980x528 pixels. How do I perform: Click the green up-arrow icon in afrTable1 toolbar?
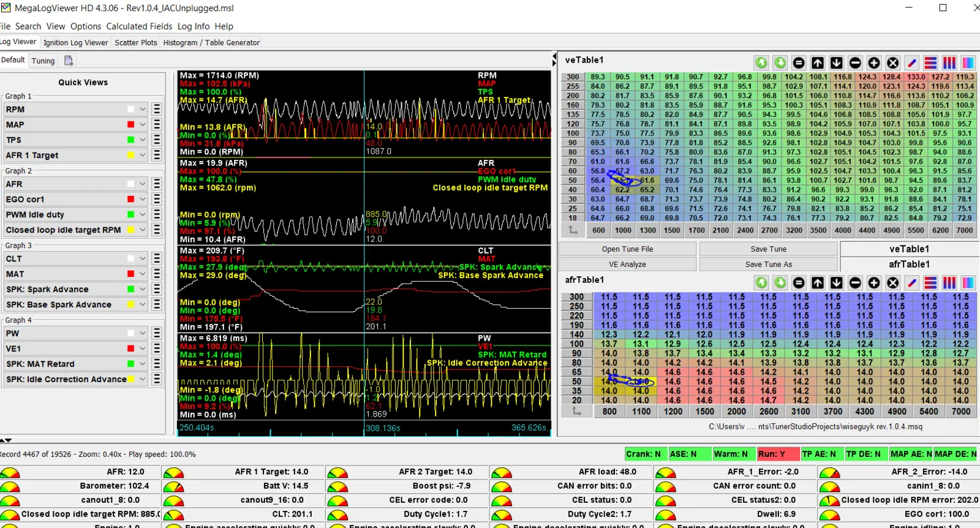click(x=761, y=282)
